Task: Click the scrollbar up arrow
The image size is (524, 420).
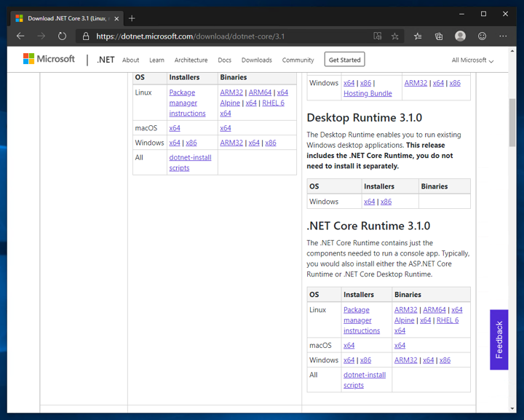Action: click(x=512, y=51)
